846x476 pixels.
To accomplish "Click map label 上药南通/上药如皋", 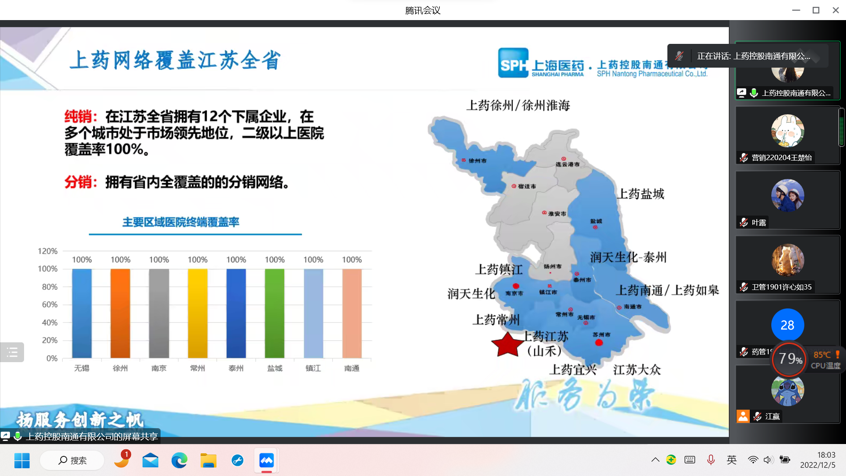I will pos(667,290).
